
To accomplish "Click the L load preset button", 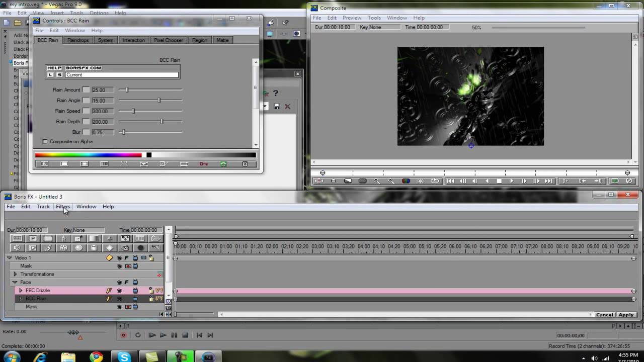I will [50, 75].
